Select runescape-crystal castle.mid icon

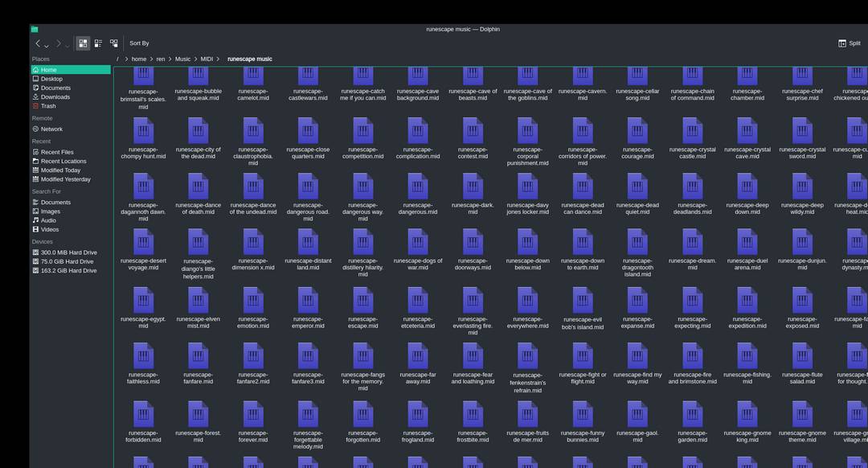pos(693,131)
